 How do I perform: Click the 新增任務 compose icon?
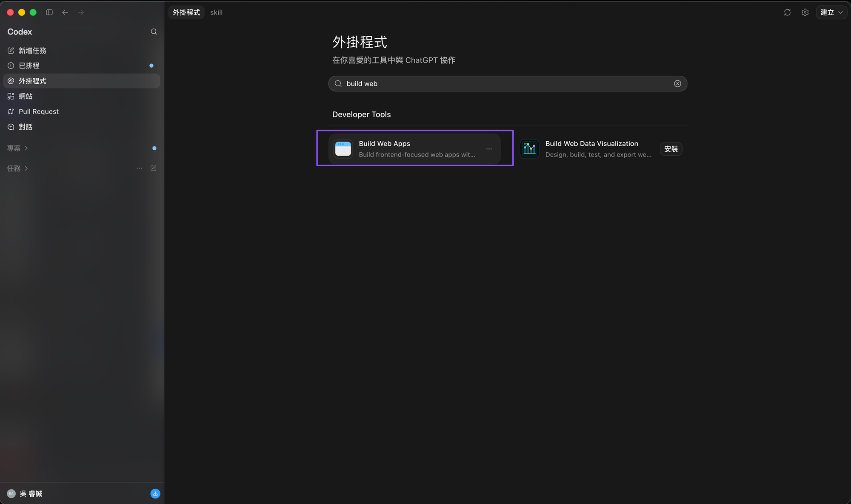[11, 50]
